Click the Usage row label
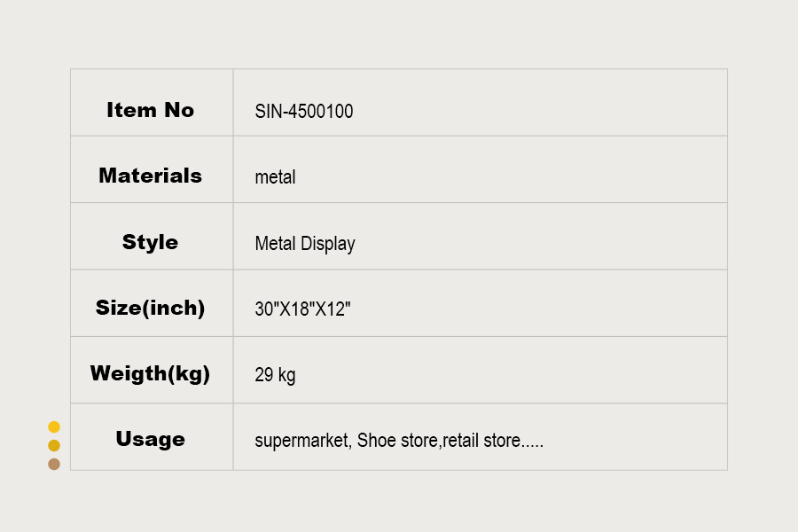The width and height of the screenshot is (798, 532). pyautogui.click(x=150, y=439)
